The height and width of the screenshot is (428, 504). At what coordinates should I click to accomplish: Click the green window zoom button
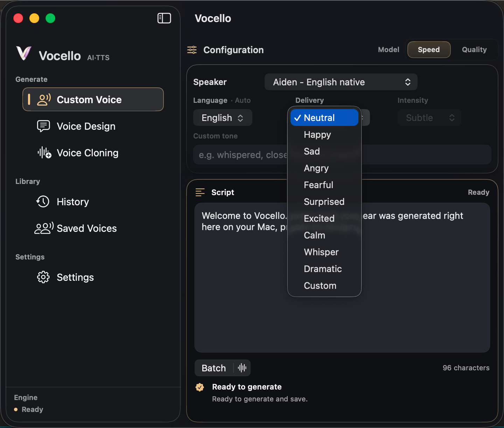click(x=50, y=18)
